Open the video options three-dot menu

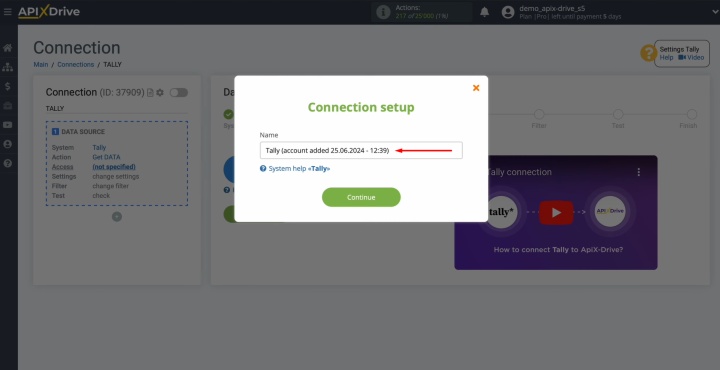(x=638, y=172)
